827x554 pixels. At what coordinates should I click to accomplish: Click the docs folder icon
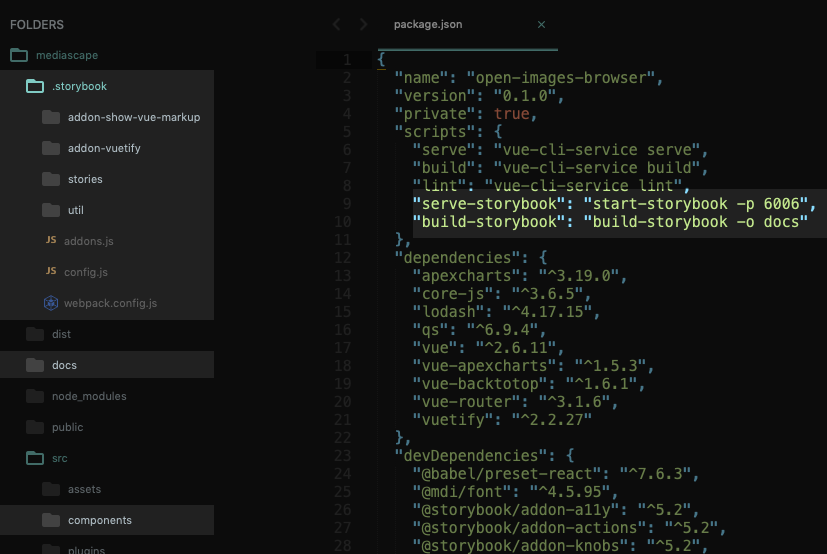[x=35, y=365]
